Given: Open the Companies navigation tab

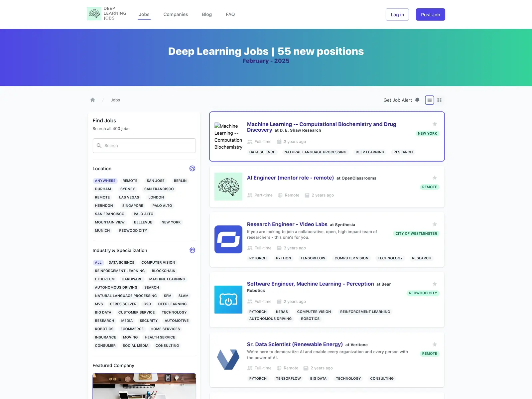Looking at the screenshot, I should point(176,14).
